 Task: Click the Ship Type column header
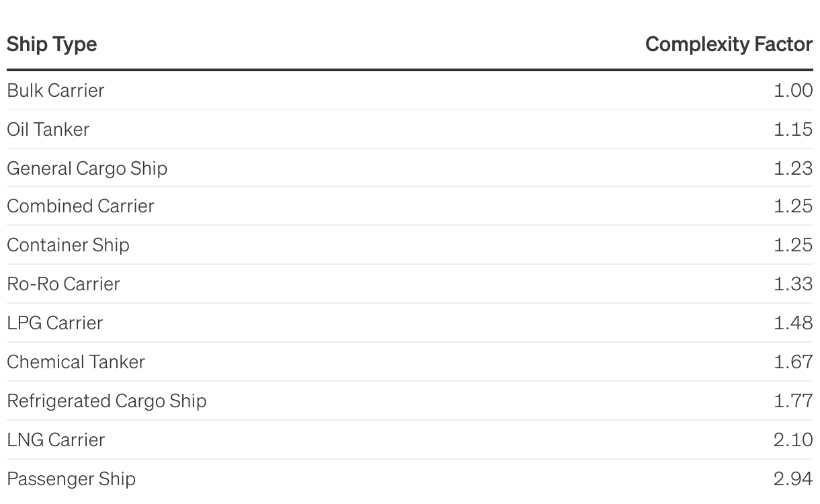pyautogui.click(x=52, y=44)
